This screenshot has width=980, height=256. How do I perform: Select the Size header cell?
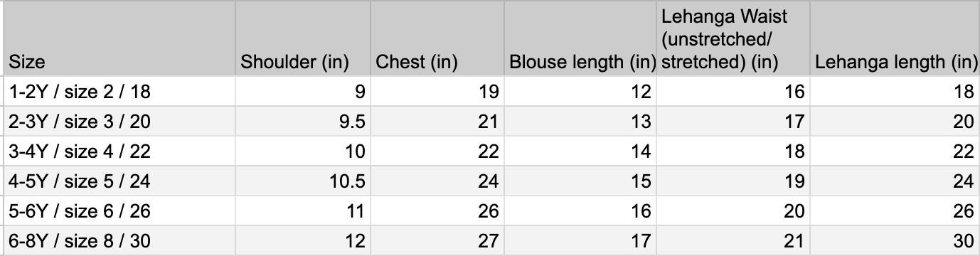(119, 39)
